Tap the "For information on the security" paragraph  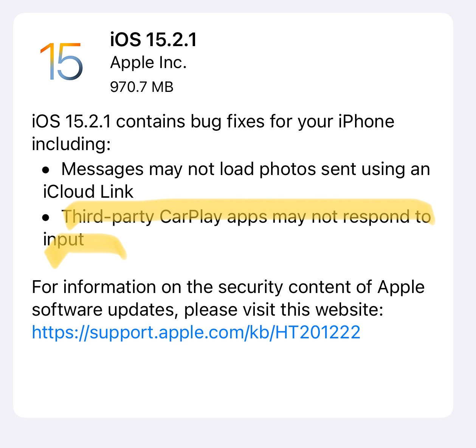[x=228, y=298]
